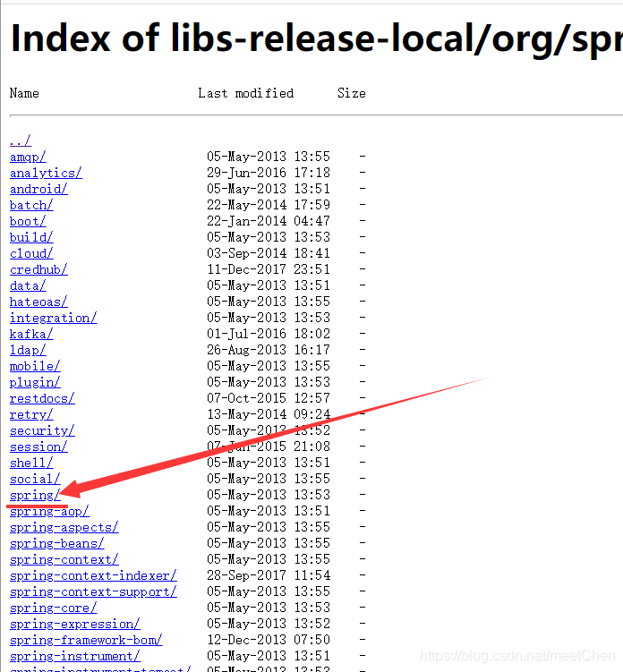623x672 pixels.
Task: Select the timestamp 03-Sep-2014 18:41
Action: click(x=269, y=253)
